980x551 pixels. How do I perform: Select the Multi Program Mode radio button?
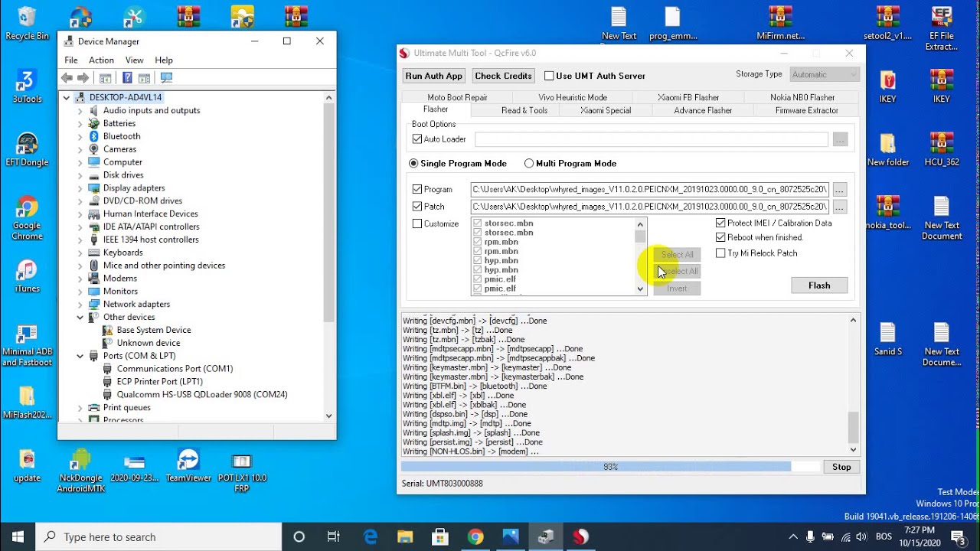(x=529, y=163)
